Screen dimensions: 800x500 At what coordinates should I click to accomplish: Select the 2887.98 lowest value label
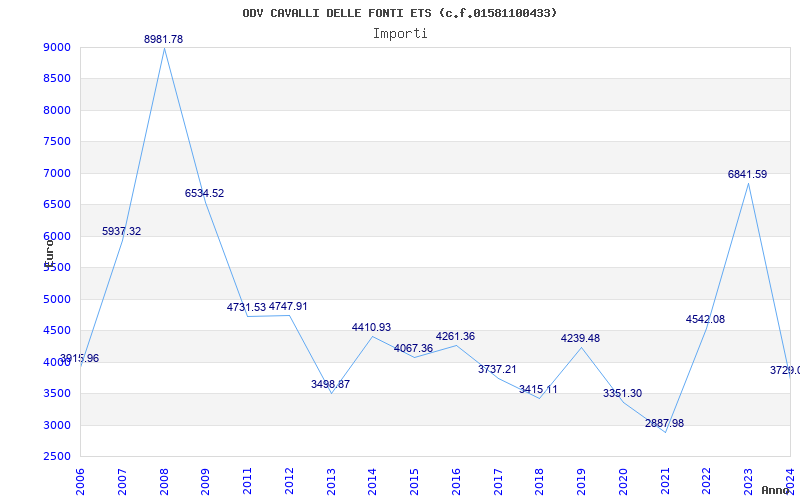[664, 423]
